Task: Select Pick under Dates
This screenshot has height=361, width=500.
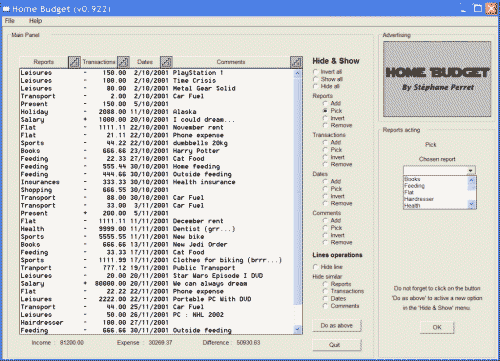Action: click(325, 189)
